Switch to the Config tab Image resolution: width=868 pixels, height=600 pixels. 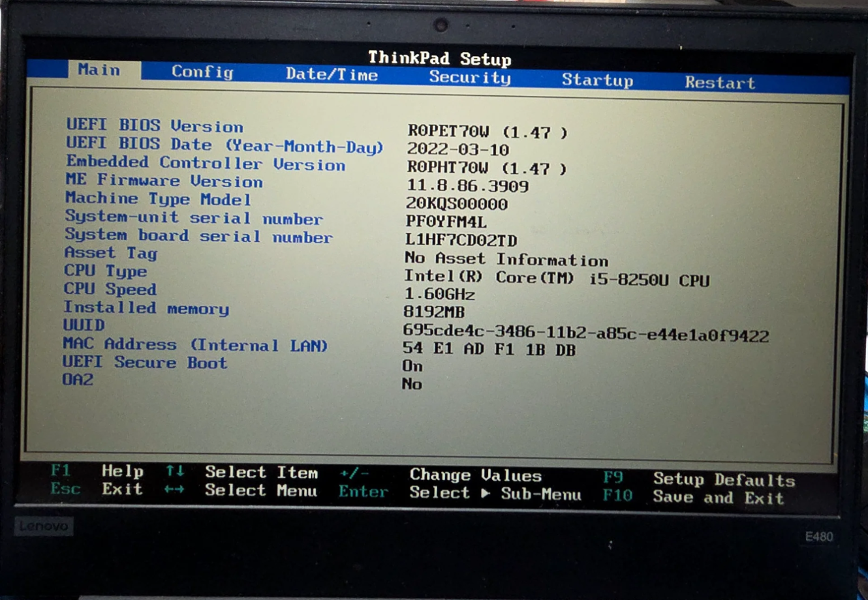pyautogui.click(x=202, y=72)
